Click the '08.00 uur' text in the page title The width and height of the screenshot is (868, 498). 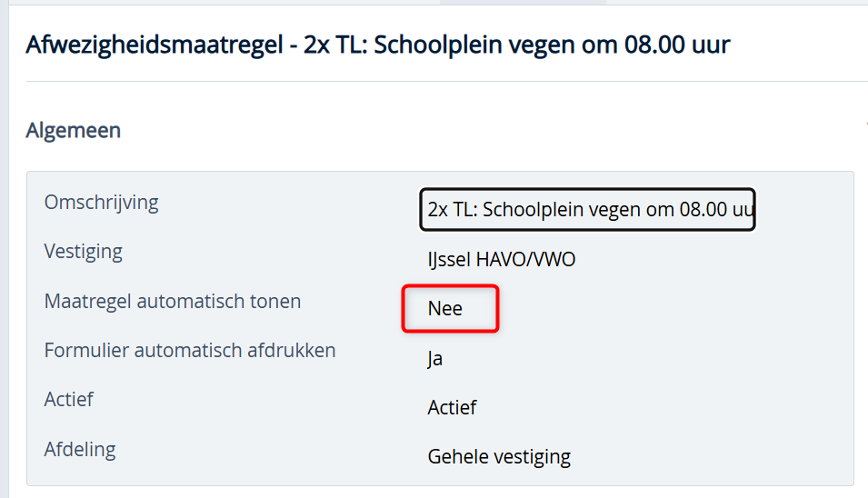coord(676,44)
